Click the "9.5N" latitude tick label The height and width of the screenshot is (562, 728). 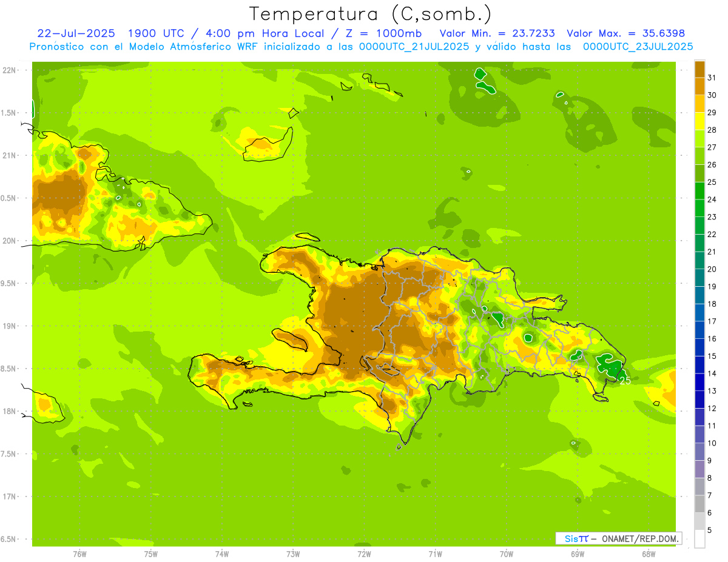pyautogui.click(x=8, y=283)
